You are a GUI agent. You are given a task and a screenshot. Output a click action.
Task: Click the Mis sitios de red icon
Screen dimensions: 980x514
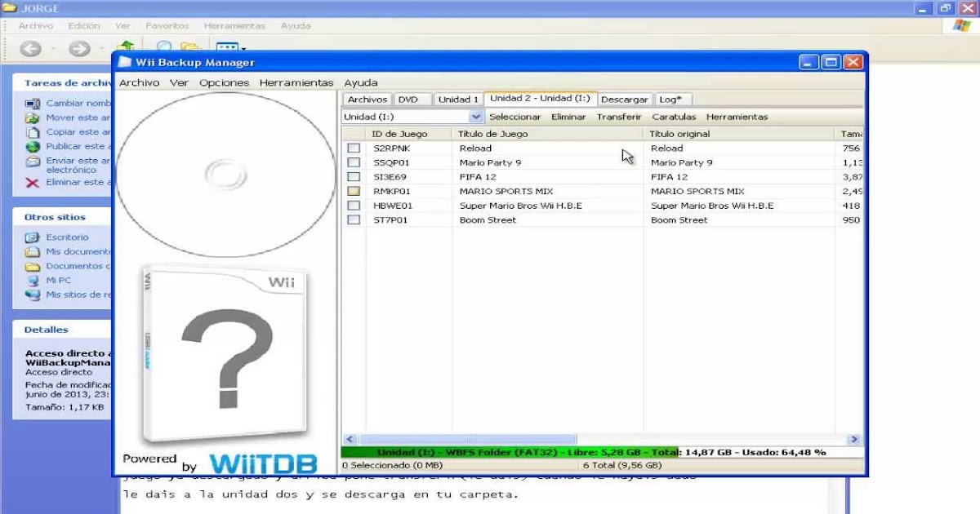coord(33,295)
